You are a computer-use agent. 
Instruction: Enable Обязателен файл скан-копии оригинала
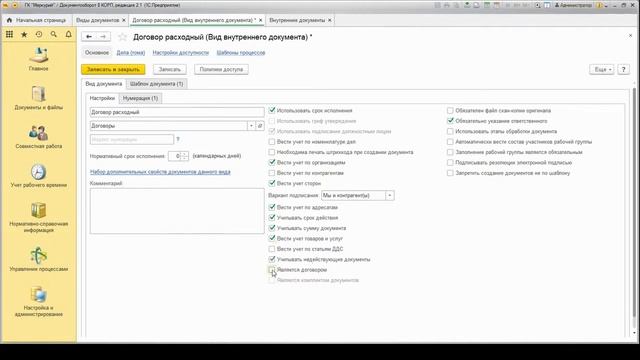[x=450, y=111]
